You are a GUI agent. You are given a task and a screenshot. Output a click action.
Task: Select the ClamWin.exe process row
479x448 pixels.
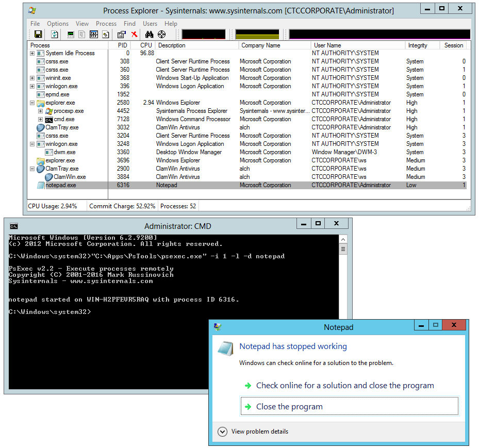(x=247, y=177)
